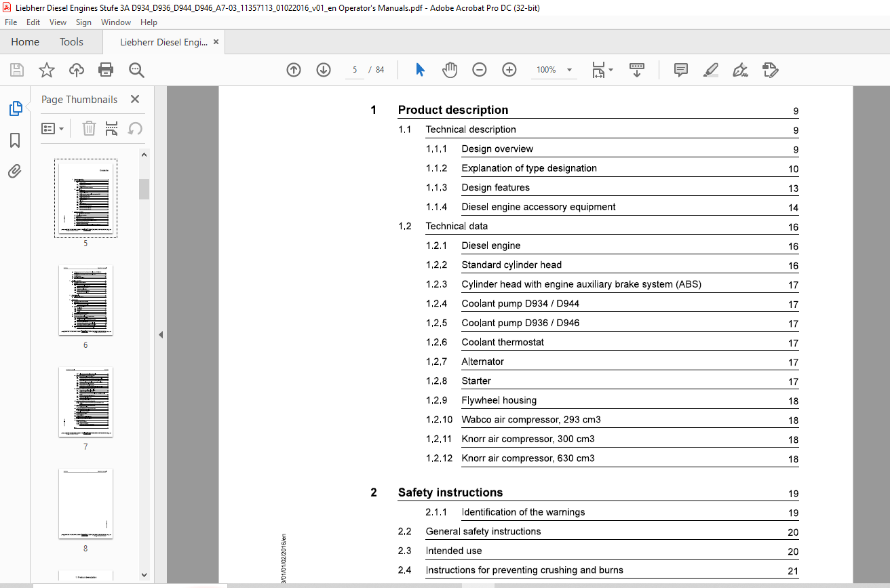Open Product description contents link
890x588 pixels.
tap(453, 110)
